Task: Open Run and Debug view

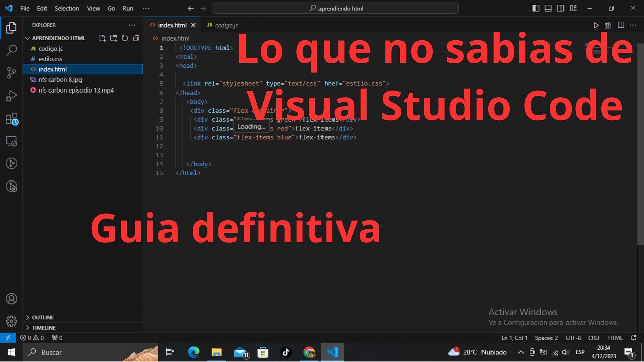Action: tap(11, 96)
